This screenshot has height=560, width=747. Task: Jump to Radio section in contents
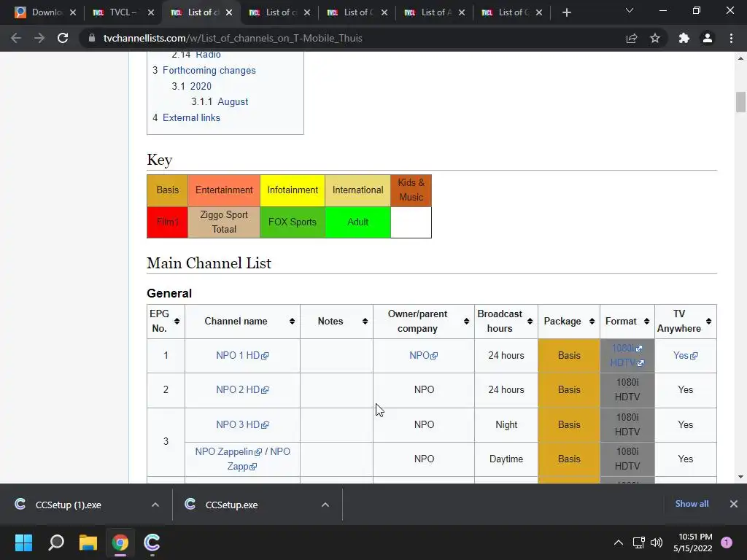pyautogui.click(x=208, y=54)
